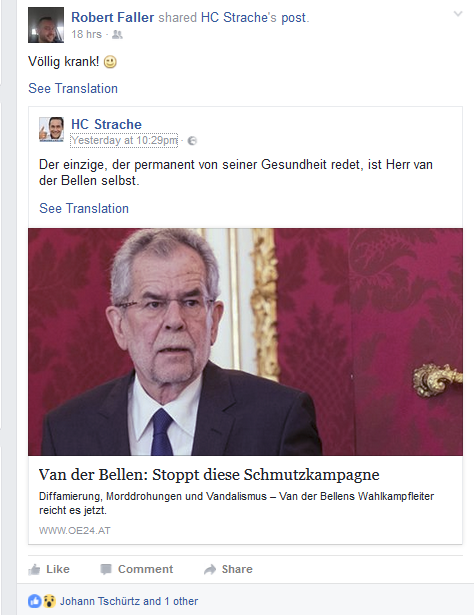The width and height of the screenshot is (474, 615).
Task: Click HC Strache's profile thumbnail
Action: tap(51, 129)
